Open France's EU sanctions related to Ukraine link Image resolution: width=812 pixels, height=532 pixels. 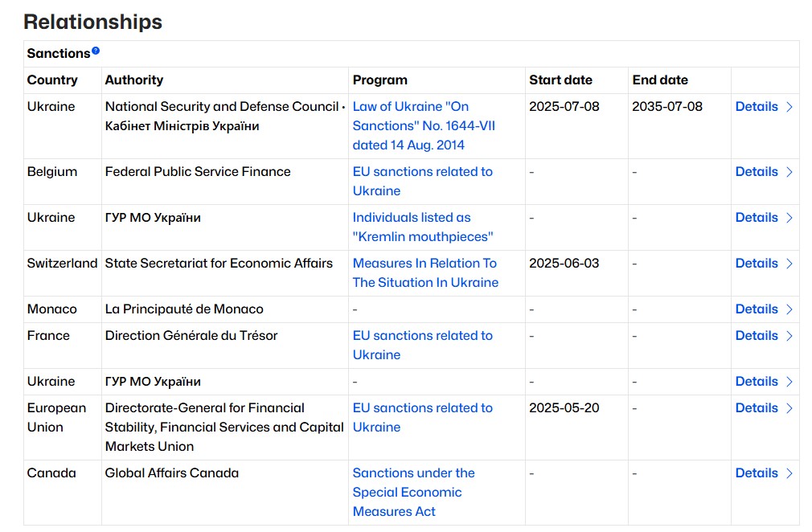click(423, 346)
